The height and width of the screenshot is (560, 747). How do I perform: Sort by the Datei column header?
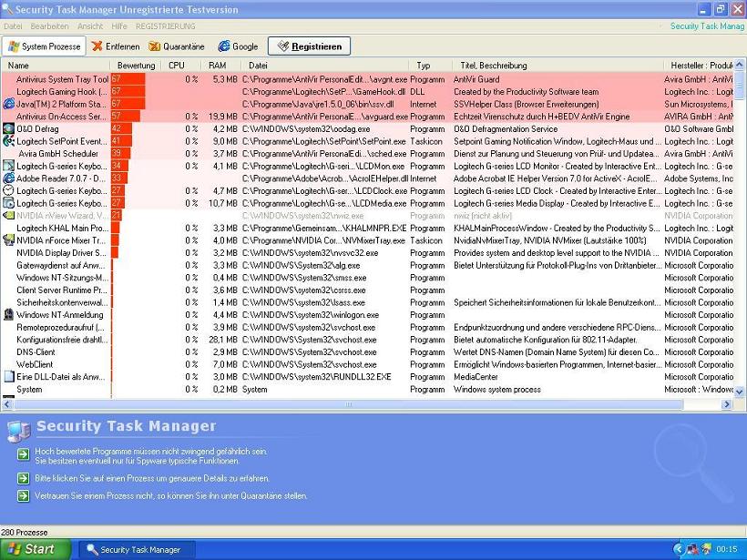[x=325, y=66]
